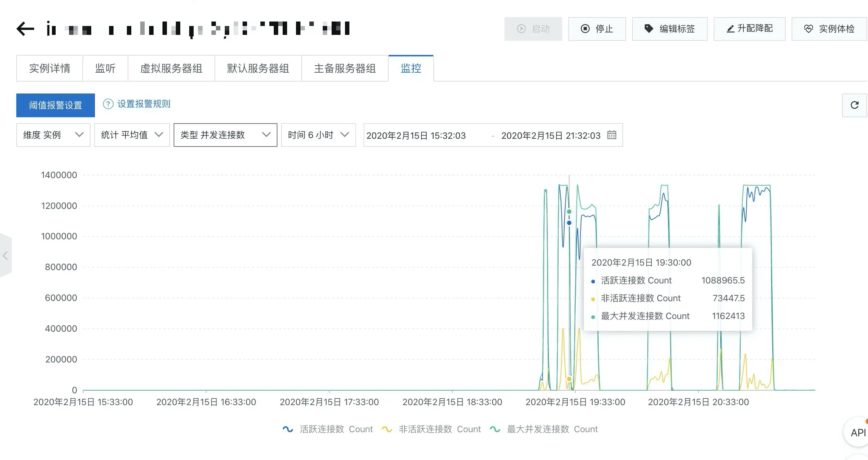Viewport: 868px width, 460px height.
Task: Refresh the monitoring chart
Action: pyautogui.click(x=855, y=105)
